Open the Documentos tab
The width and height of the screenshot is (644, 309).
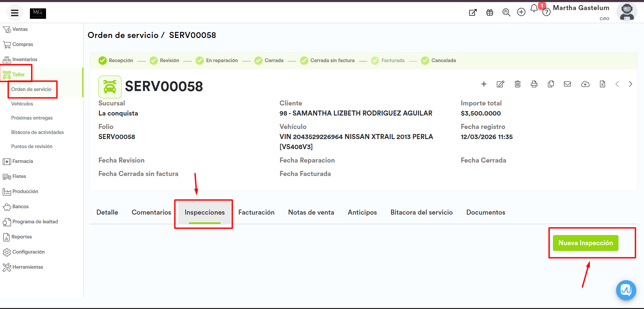pos(486,212)
